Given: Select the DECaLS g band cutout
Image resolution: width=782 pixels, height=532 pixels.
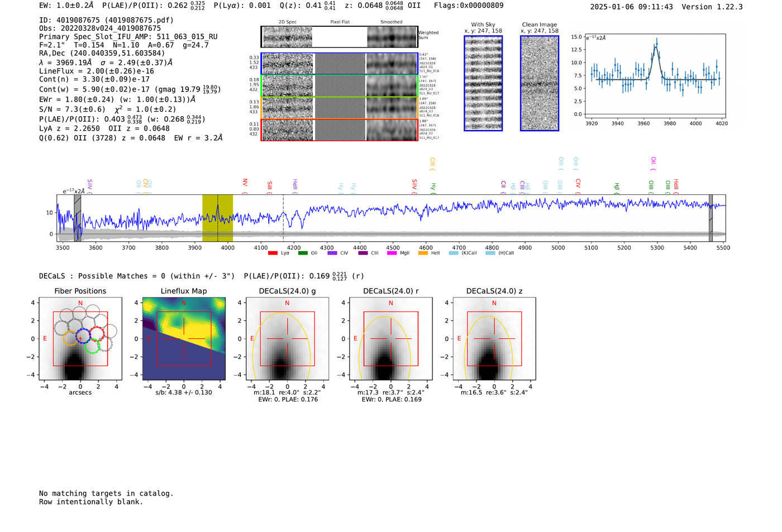Looking at the screenshot, I should pos(287,339).
